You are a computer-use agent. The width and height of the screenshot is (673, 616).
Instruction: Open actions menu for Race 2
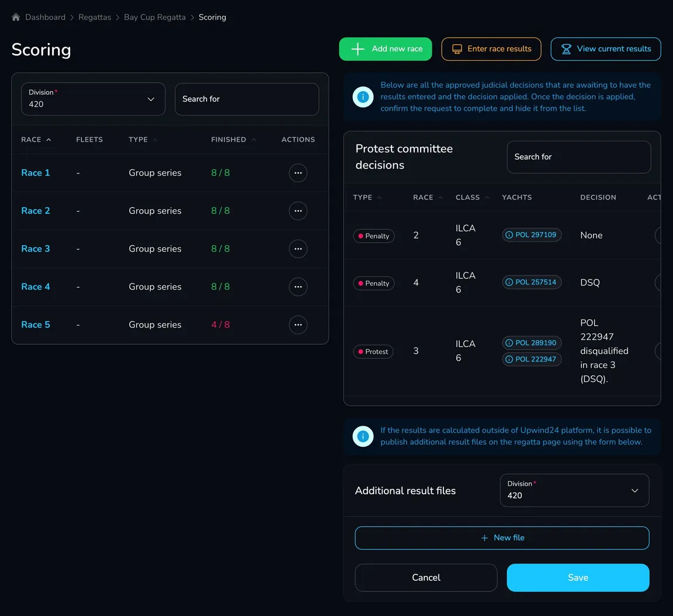click(x=298, y=211)
